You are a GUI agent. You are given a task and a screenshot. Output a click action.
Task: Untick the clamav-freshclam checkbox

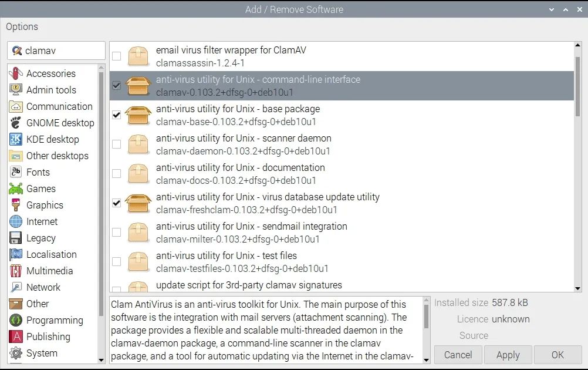[x=117, y=203]
